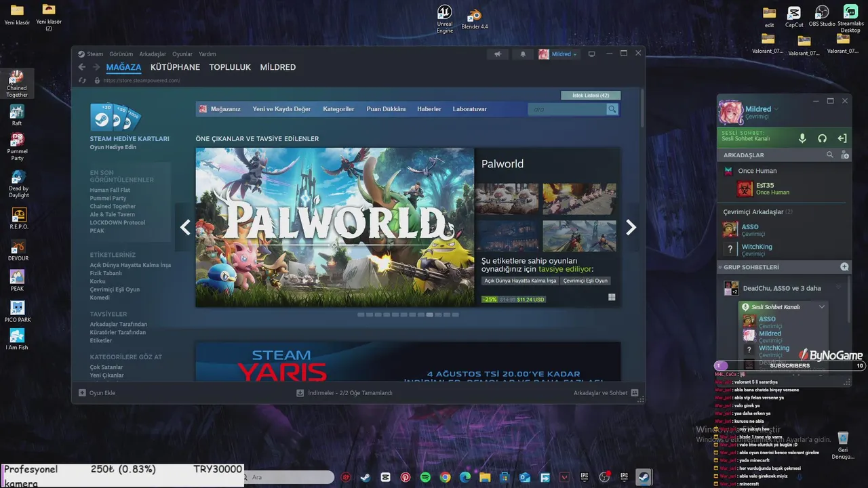
Task: Show the next featured game with the arrow
Action: point(631,228)
